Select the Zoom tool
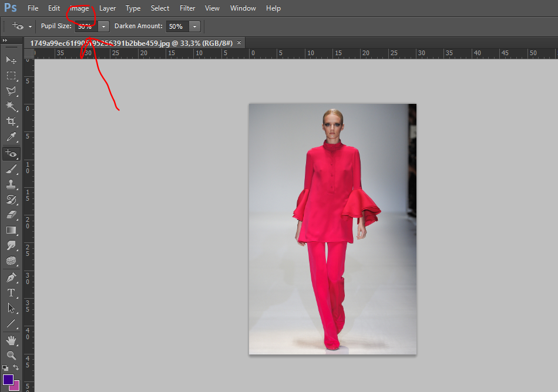The width and height of the screenshot is (558, 392). point(11,356)
